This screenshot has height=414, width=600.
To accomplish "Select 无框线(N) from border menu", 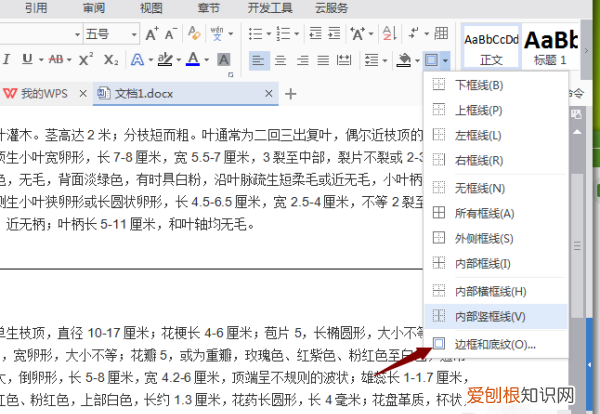I will 496,188.
